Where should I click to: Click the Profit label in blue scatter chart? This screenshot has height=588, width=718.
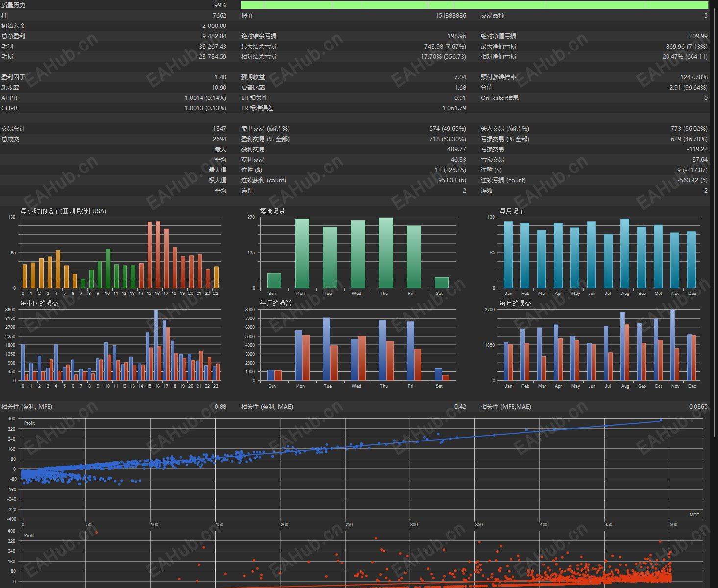29,423
